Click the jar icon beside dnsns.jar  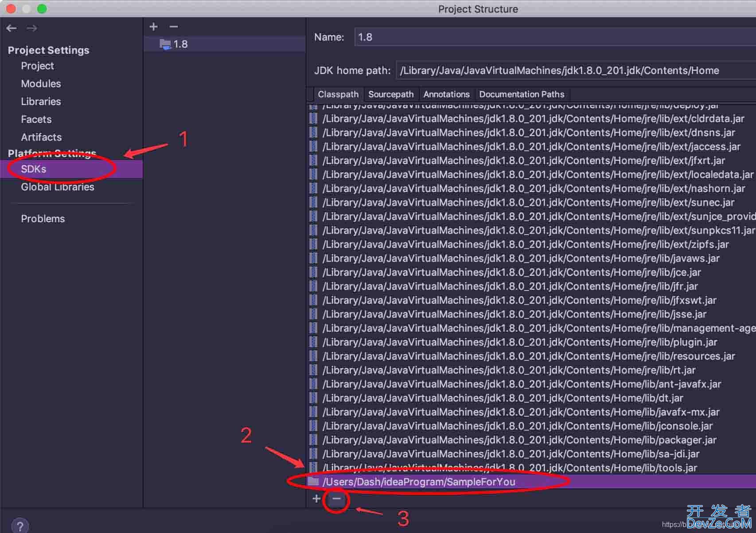[313, 133]
